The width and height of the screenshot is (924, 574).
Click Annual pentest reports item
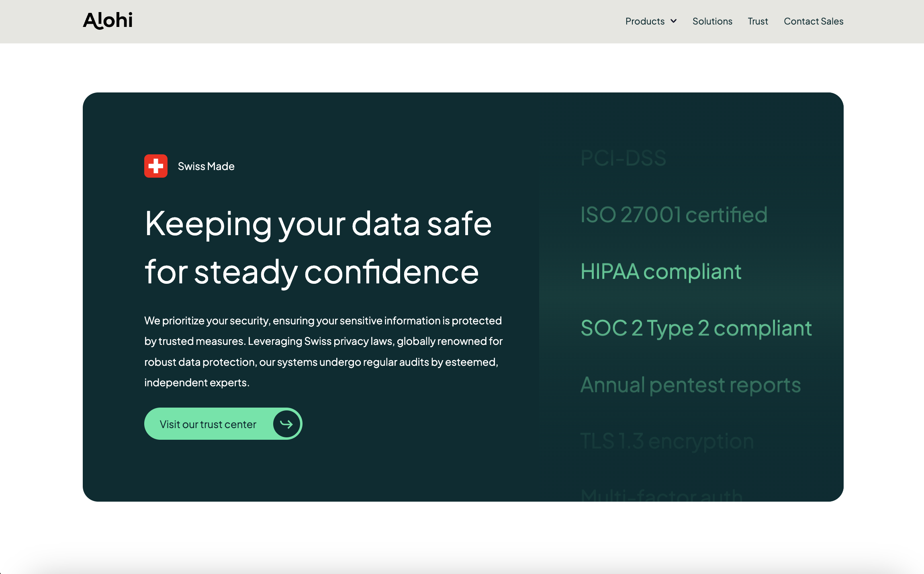[690, 385]
